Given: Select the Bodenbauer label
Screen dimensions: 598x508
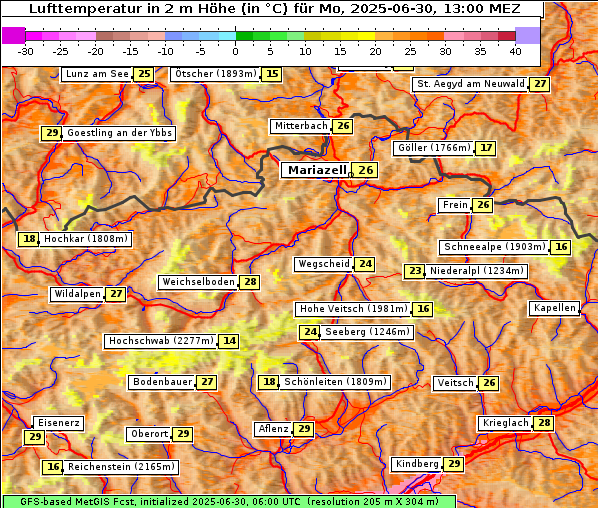Looking at the screenshot, I should click(x=162, y=382).
